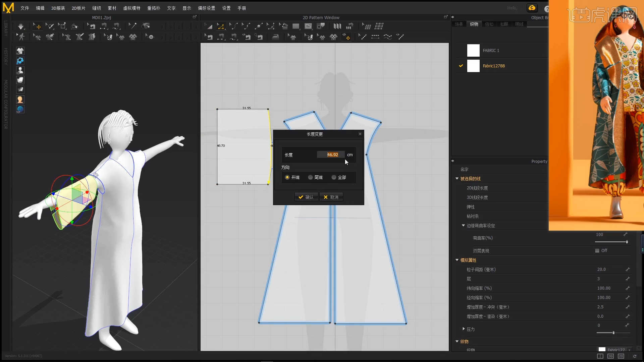Image resolution: width=644 pixels, height=362 pixels.
Task: Click the 取消 button in dialog
Action: click(331, 197)
